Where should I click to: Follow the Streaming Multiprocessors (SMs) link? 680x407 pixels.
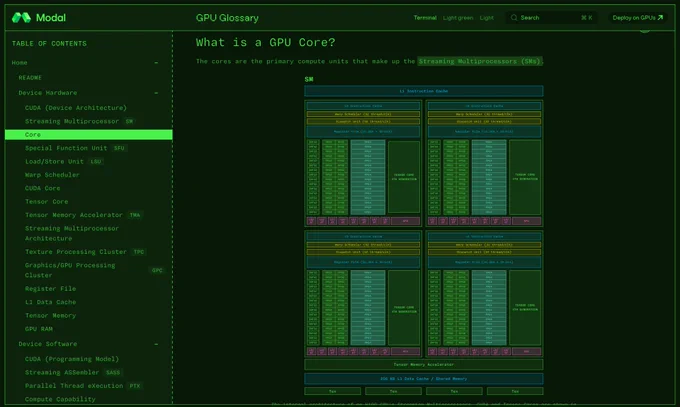480,61
